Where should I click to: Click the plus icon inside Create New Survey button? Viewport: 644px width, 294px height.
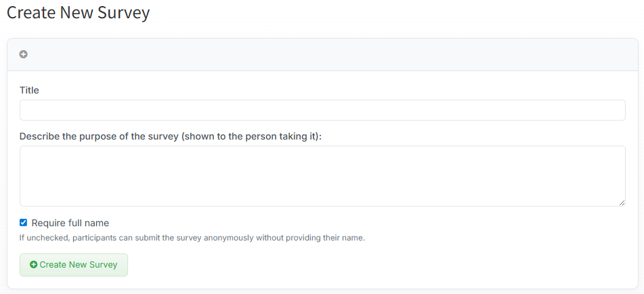pyautogui.click(x=34, y=265)
